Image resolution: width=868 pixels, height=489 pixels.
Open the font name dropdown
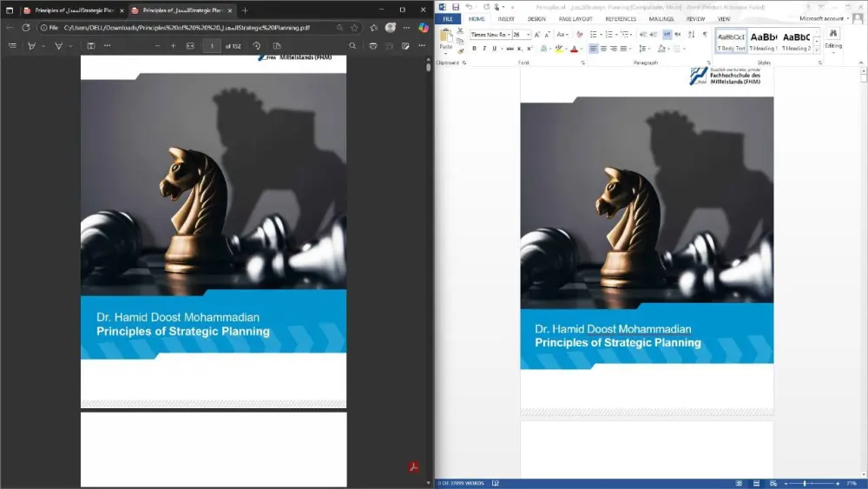coord(509,35)
